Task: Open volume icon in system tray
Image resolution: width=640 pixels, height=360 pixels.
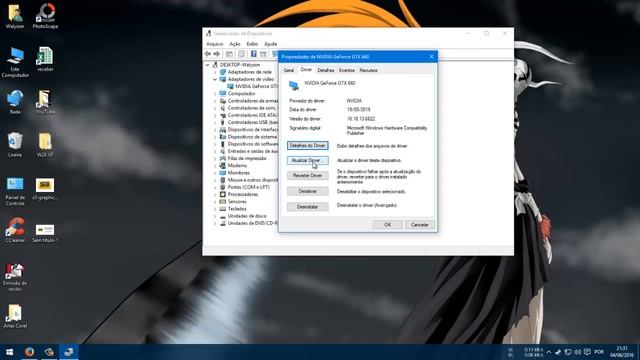Action: coord(578,352)
